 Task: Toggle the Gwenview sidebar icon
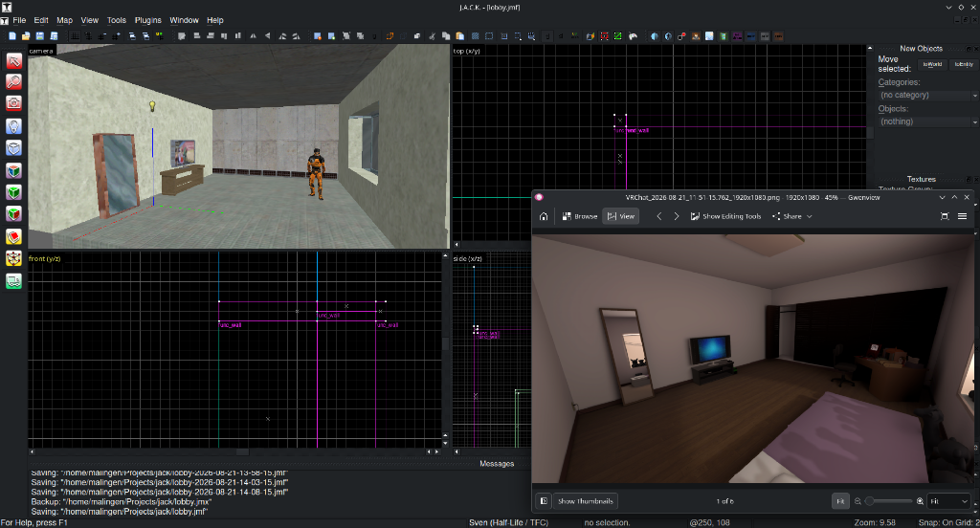pos(544,501)
